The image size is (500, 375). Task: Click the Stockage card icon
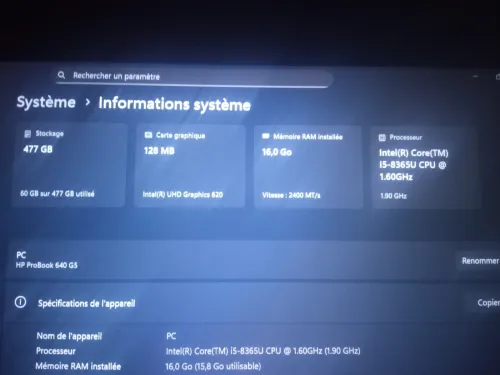[x=28, y=134]
